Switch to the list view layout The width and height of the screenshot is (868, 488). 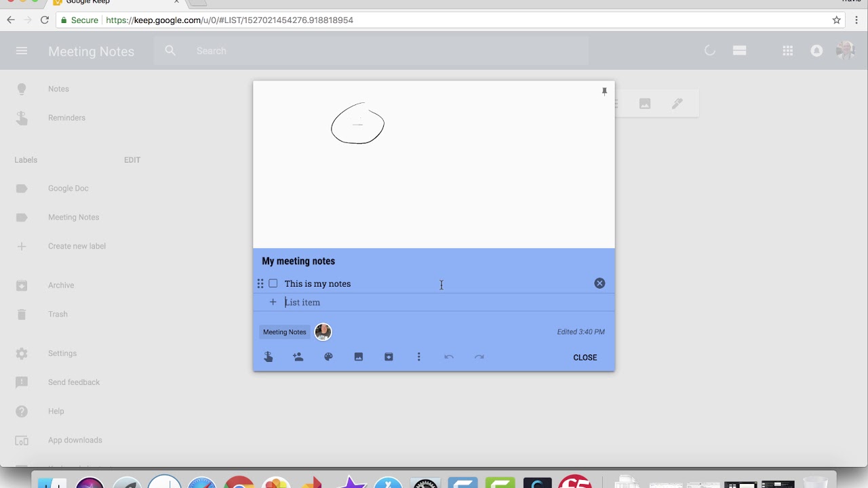[x=739, y=51]
